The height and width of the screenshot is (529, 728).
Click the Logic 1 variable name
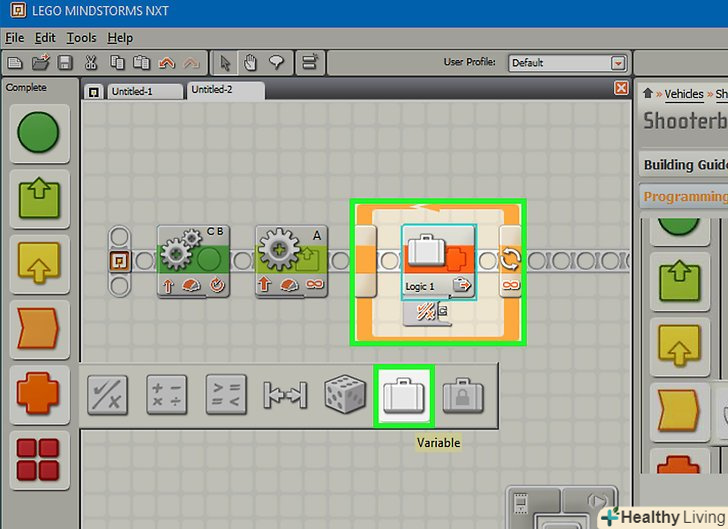pyautogui.click(x=420, y=287)
